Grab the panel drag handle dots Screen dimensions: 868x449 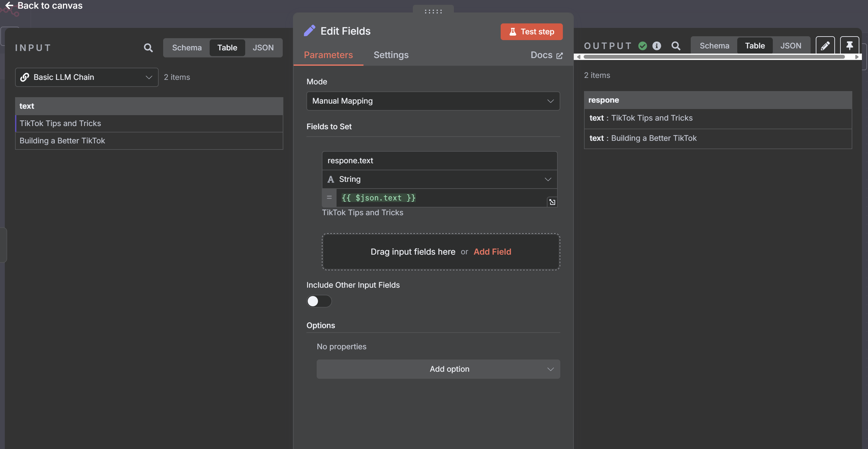pos(433,12)
